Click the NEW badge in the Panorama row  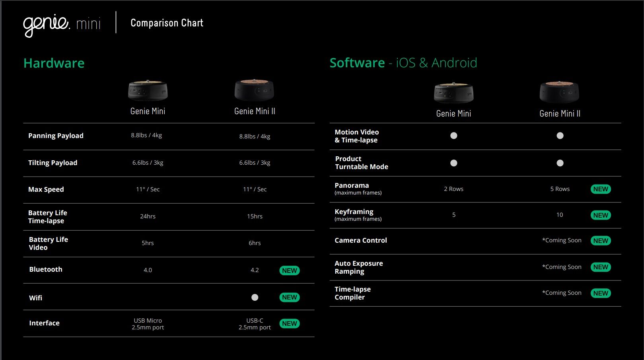(x=601, y=189)
